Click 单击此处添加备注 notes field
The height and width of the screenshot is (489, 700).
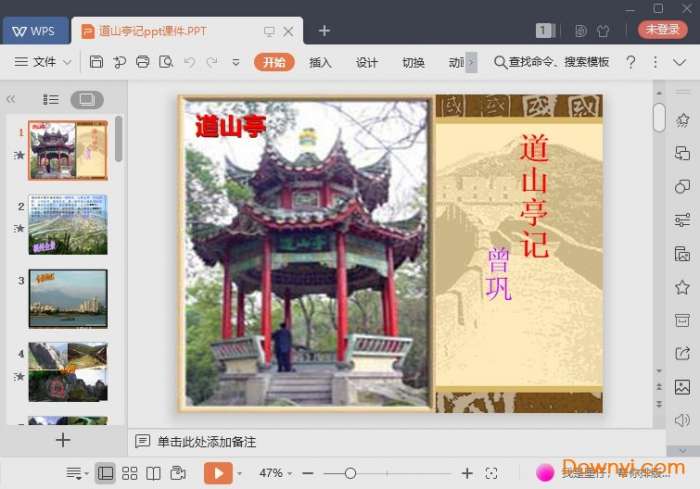pos(206,441)
